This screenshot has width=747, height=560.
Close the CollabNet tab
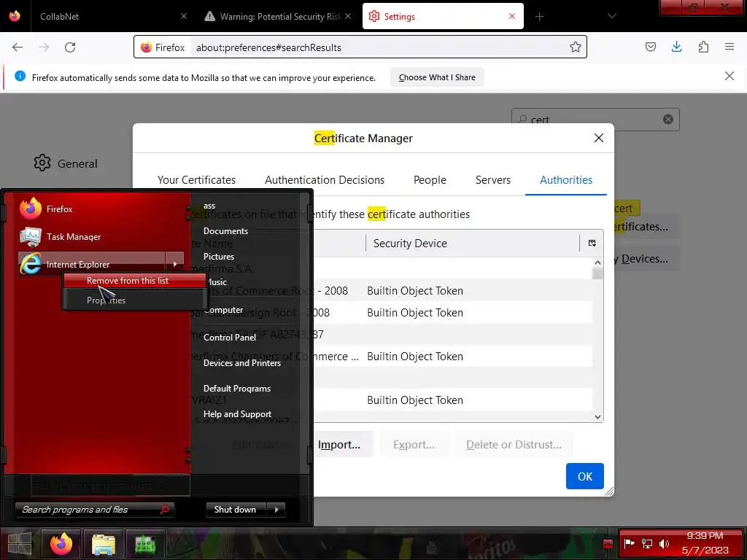pos(184,16)
